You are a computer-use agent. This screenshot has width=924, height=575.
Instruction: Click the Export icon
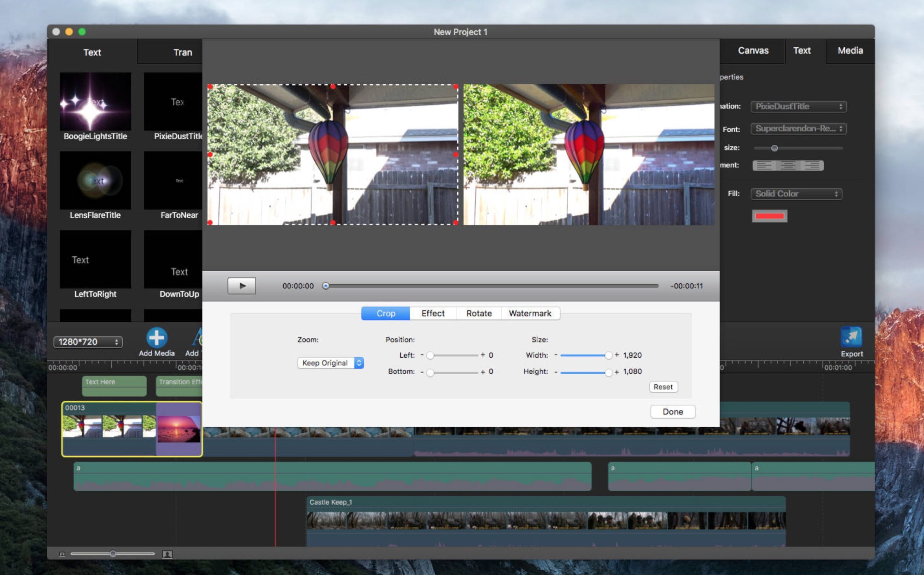point(851,337)
